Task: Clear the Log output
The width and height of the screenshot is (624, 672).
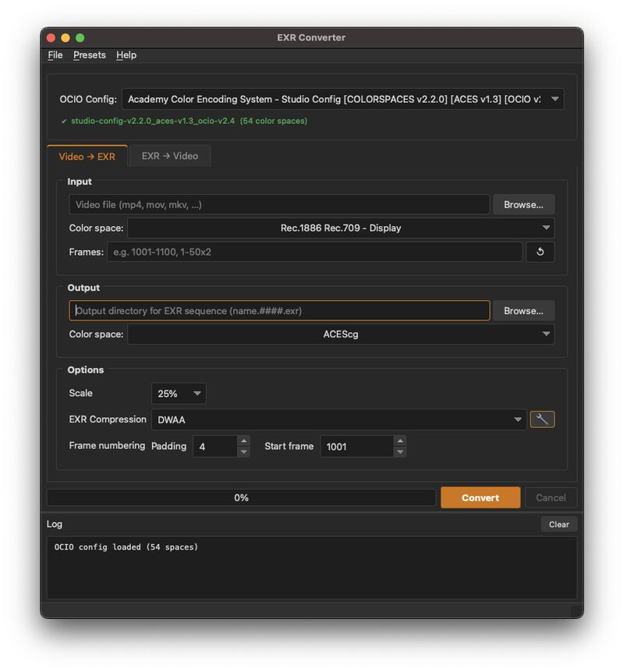Action: tap(558, 524)
